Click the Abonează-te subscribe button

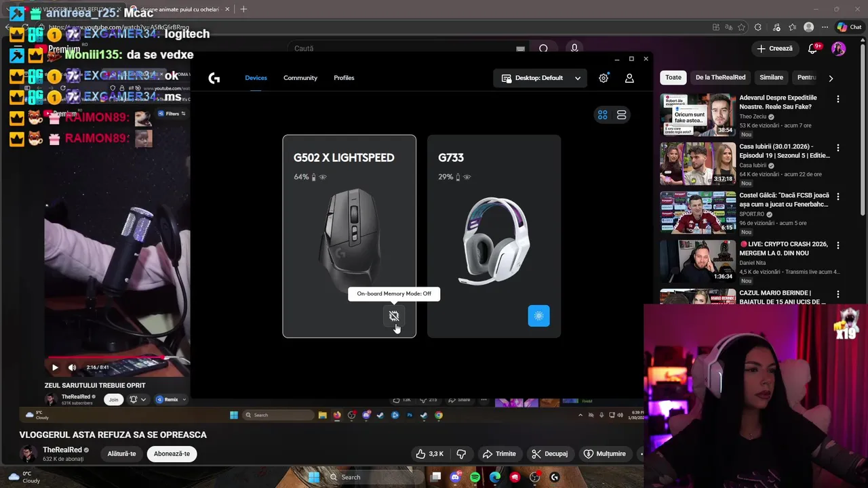click(x=172, y=454)
